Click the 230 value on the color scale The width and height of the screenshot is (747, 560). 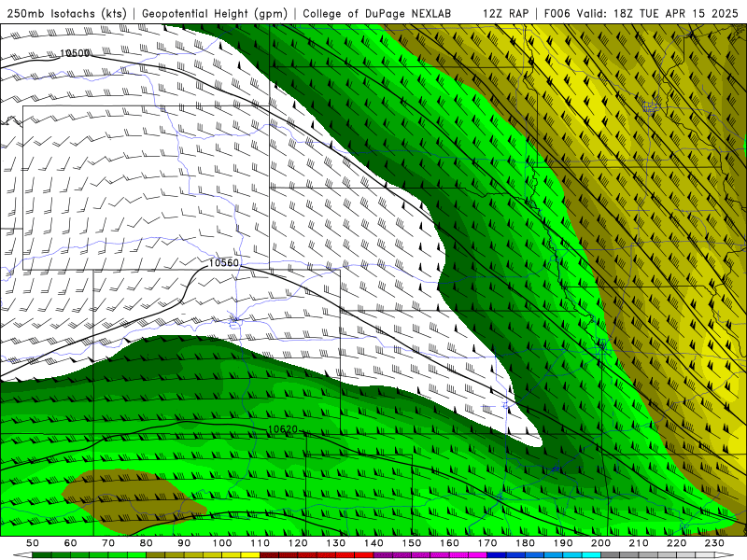click(714, 543)
